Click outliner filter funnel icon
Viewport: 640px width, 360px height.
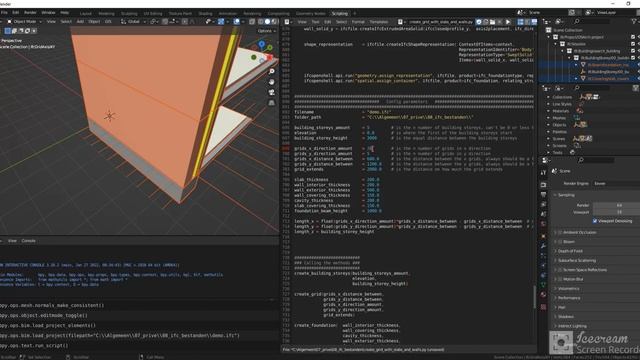[634, 21]
